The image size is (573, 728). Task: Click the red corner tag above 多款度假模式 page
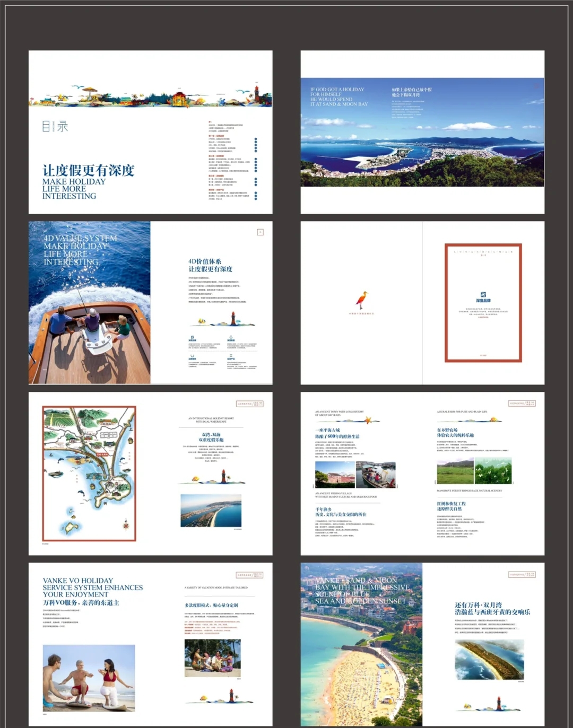pyautogui.click(x=249, y=575)
